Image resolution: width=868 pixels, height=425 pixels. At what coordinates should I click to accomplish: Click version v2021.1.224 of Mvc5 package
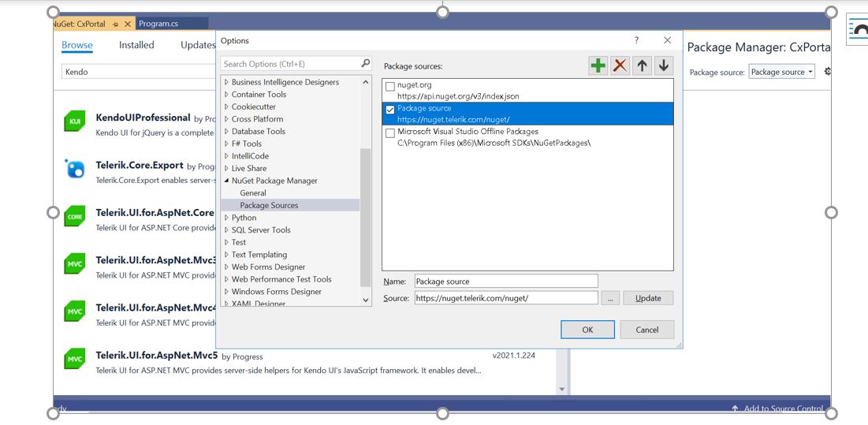coord(514,356)
